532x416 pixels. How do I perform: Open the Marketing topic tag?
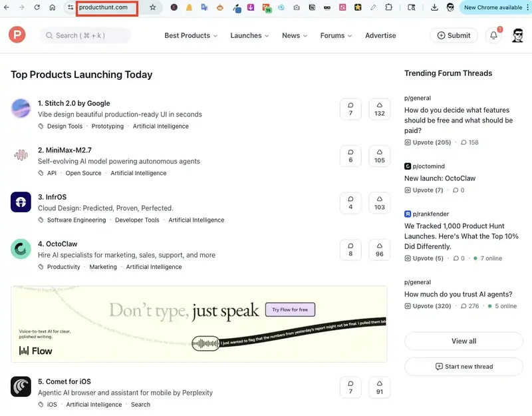[103, 267]
